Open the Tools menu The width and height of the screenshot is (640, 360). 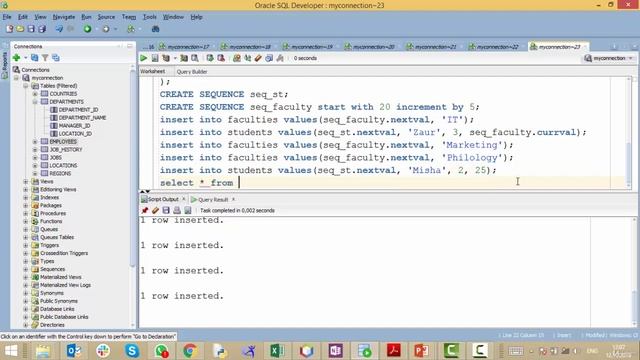[150, 17]
